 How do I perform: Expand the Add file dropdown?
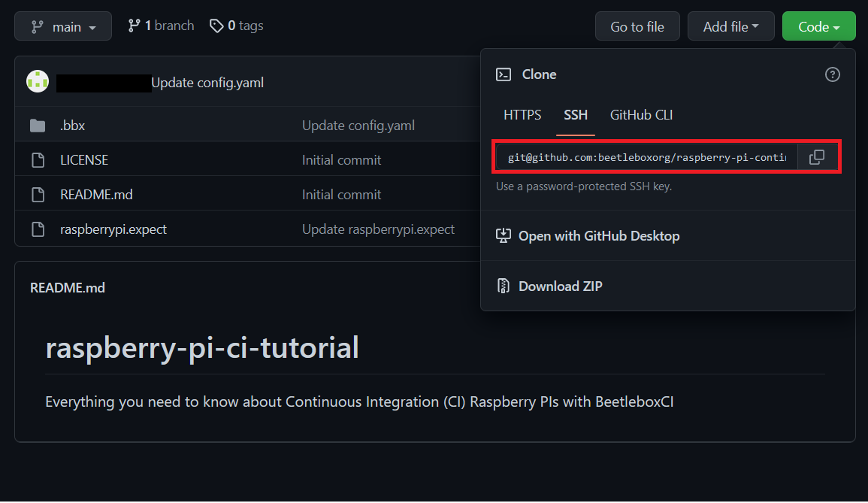(x=730, y=26)
